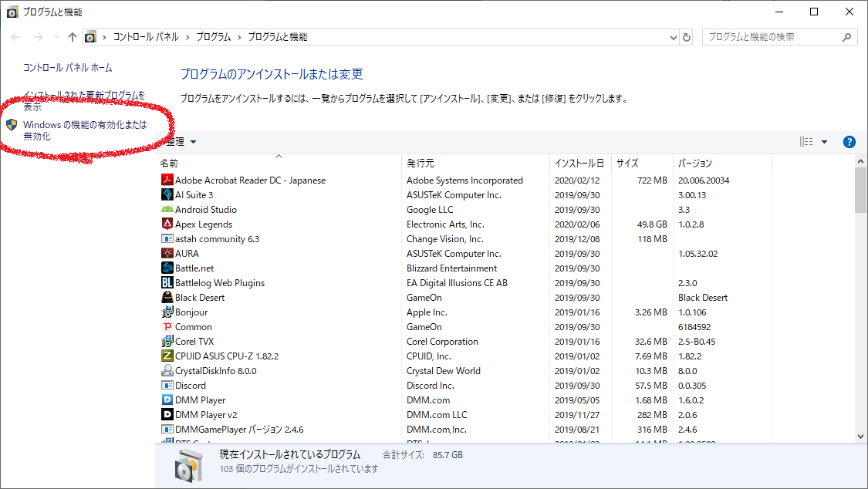Viewport: 868px width, 489px height.
Task: Click version 20.006.20034 cell
Action: point(704,180)
